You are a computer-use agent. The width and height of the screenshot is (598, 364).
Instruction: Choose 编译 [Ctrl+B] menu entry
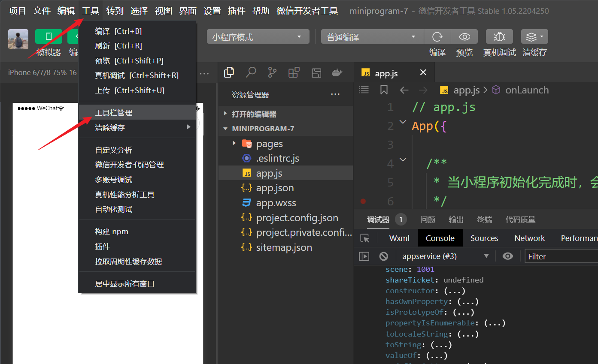click(137, 31)
